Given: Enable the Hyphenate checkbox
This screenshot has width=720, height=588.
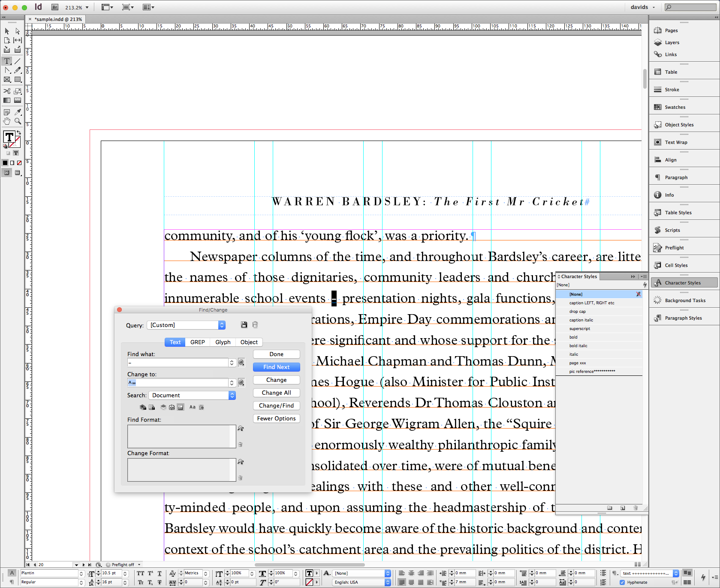Looking at the screenshot, I should pyautogui.click(x=622, y=582).
